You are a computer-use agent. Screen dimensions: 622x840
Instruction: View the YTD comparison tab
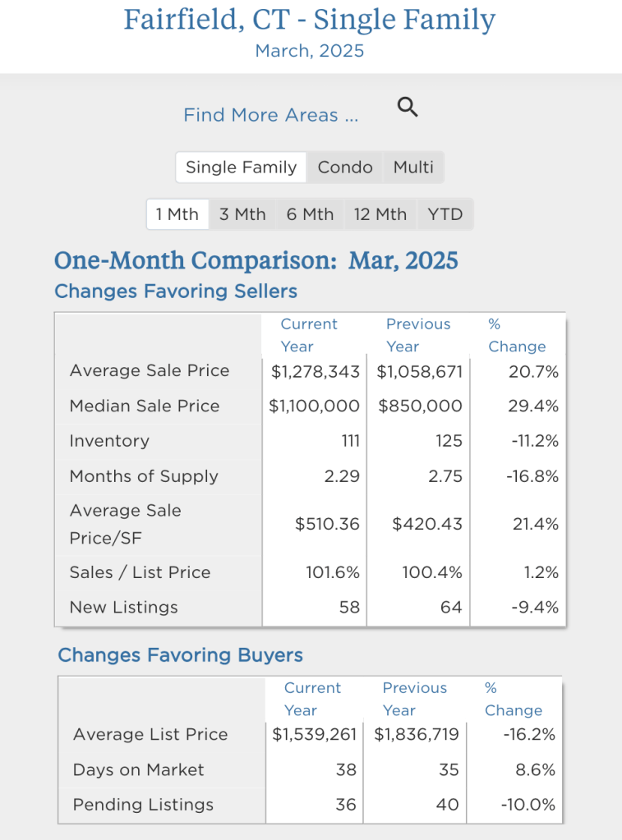click(x=445, y=215)
